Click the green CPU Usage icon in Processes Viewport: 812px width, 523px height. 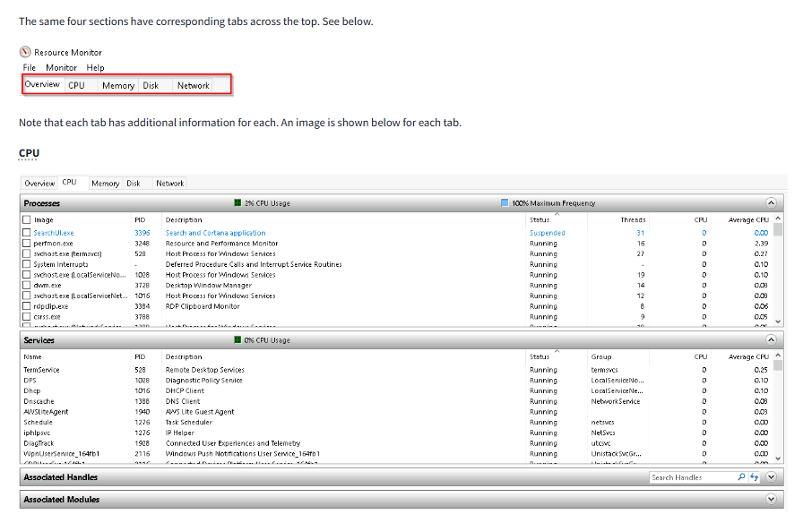click(x=238, y=203)
